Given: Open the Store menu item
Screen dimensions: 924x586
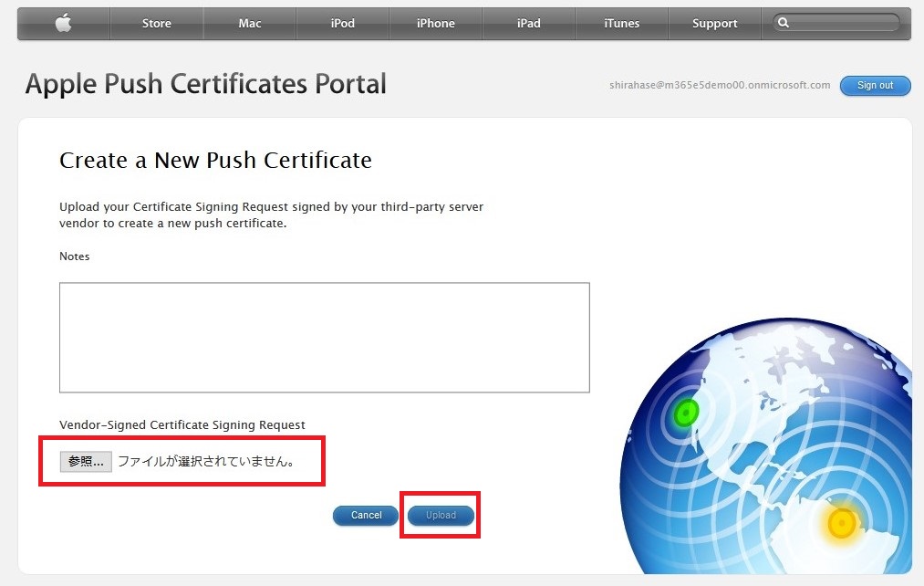Looking at the screenshot, I should click(x=156, y=24).
